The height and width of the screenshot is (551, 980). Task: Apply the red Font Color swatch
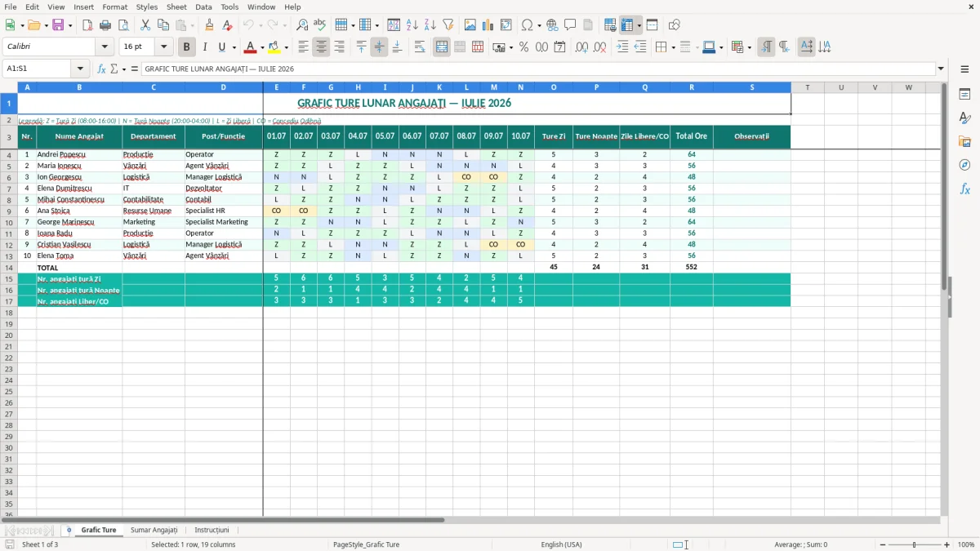coord(252,47)
